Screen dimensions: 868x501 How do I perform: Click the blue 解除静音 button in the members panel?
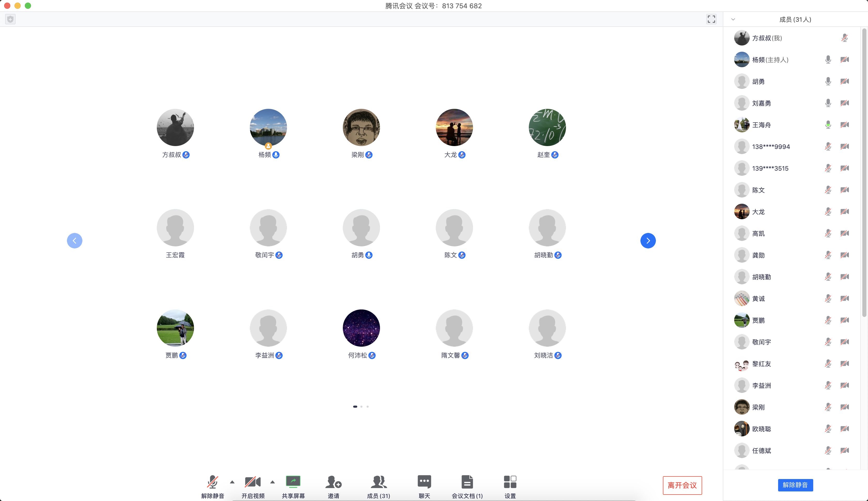pyautogui.click(x=795, y=485)
